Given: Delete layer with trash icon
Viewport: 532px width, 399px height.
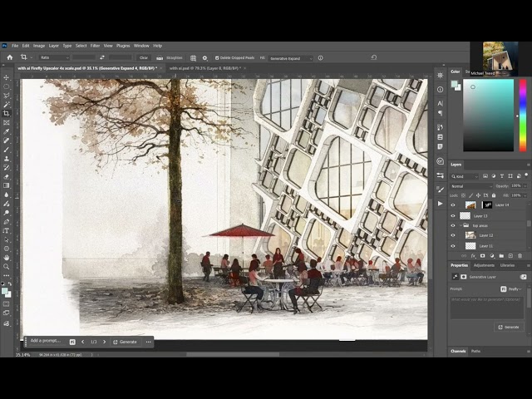Looking at the screenshot, I should pos(520,256).
